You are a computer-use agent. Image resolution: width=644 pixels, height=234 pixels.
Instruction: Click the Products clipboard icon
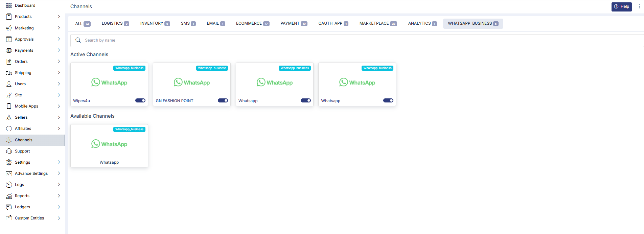click(x=9, y=17)
